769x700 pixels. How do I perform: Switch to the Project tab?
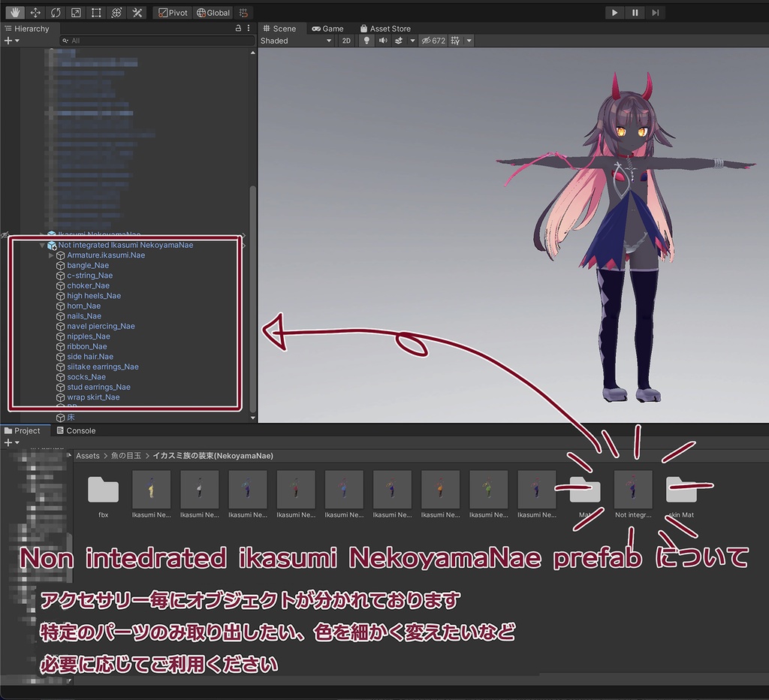tap(23, 430)
